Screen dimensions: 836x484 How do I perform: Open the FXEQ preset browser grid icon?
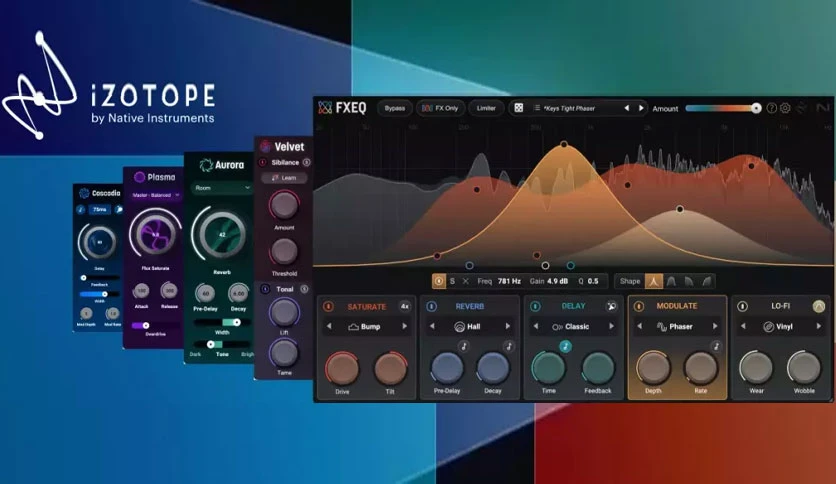coord(519,108)
